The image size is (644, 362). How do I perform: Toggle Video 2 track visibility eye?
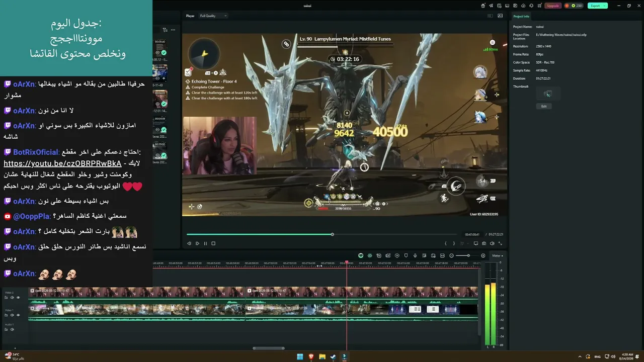point(18,298)
